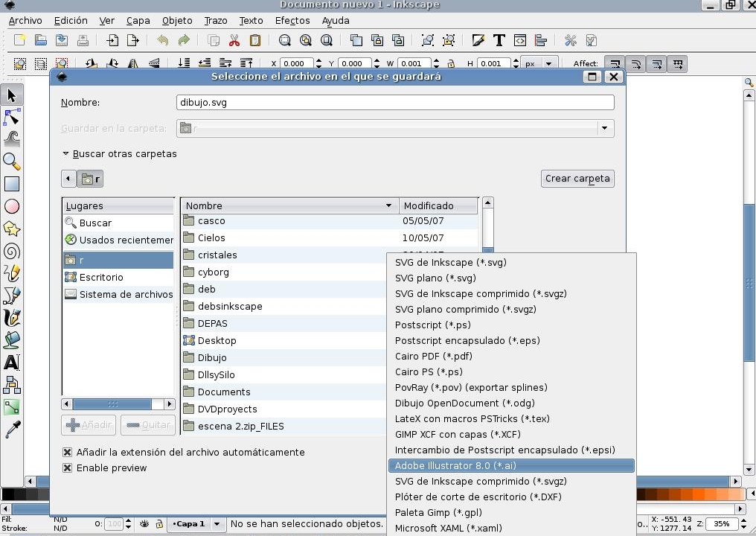Click the print icon

click(x=83, y=40)
